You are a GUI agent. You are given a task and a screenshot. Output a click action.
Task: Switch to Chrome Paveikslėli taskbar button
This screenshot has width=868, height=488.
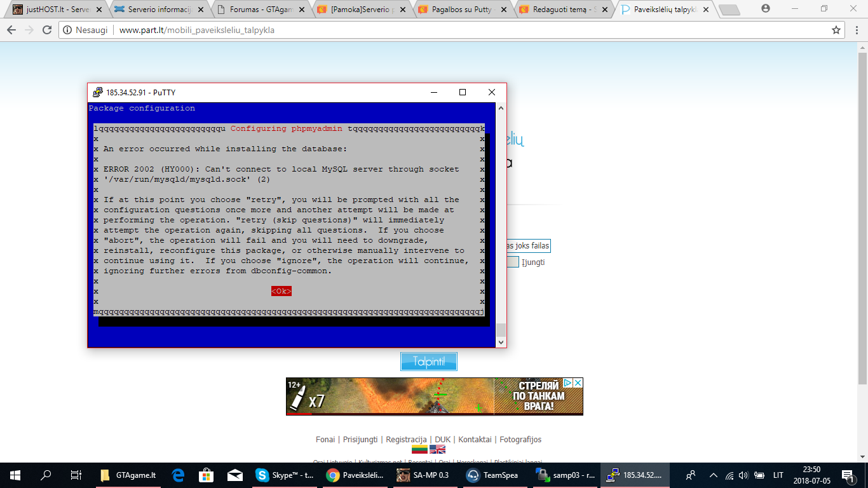click(354, 475)
